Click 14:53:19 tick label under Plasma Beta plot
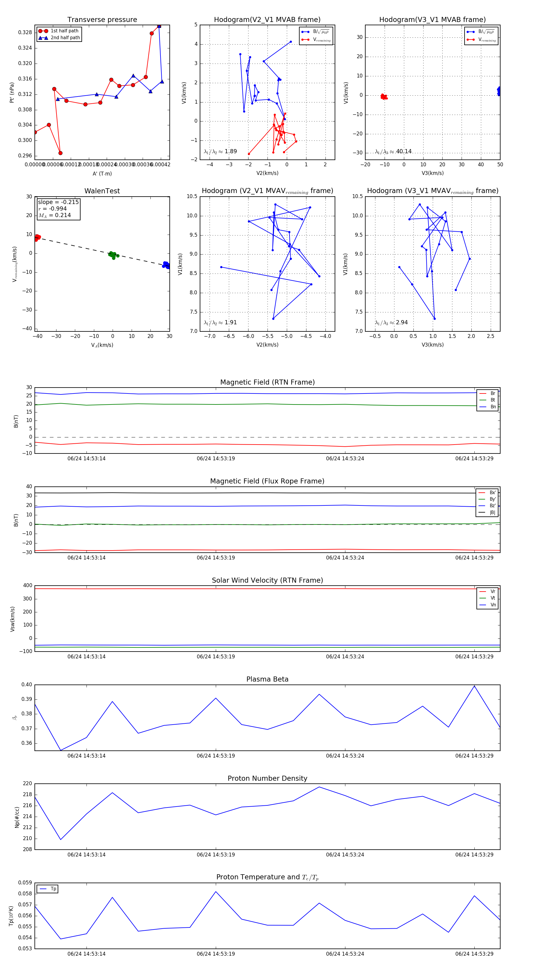Viewport: 535px width, 980px height. point(215,755)
